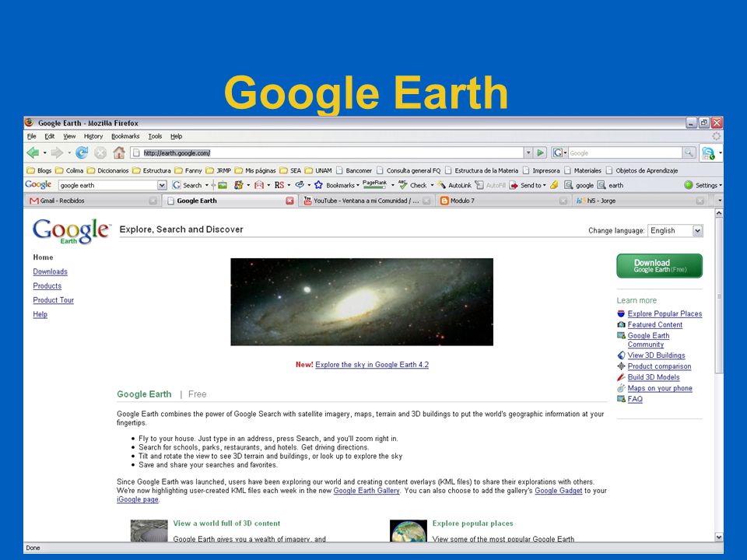Screen dimensions: 747x560
Task: Open the Settings dropdown arrow on Google toolbar
Action: pyautogui.click(x=721, y=185)
